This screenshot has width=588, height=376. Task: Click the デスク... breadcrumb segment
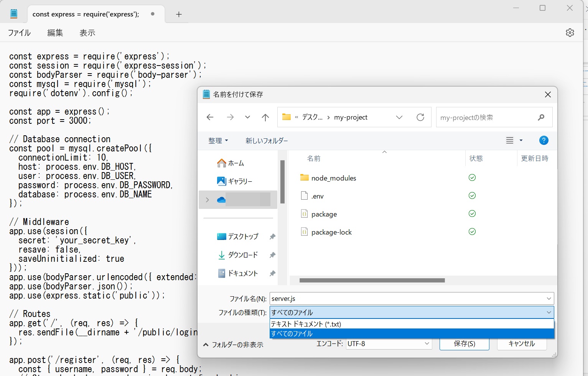(312, 117)
